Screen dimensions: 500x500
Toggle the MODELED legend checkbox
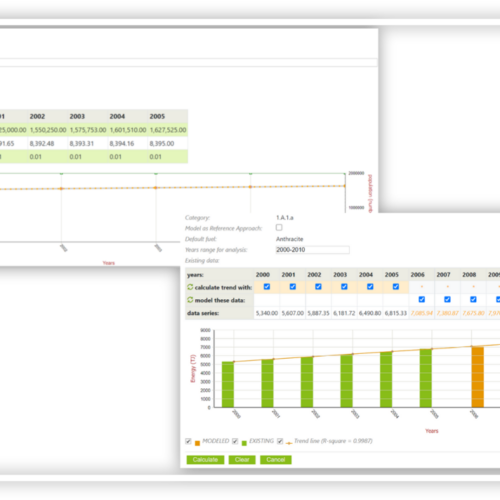coord(188,441)
